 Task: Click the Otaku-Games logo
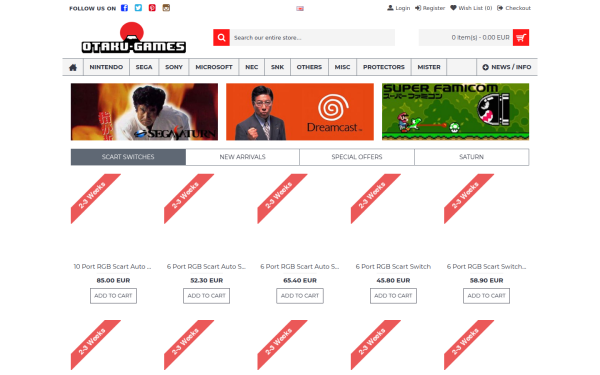[134, 38]
